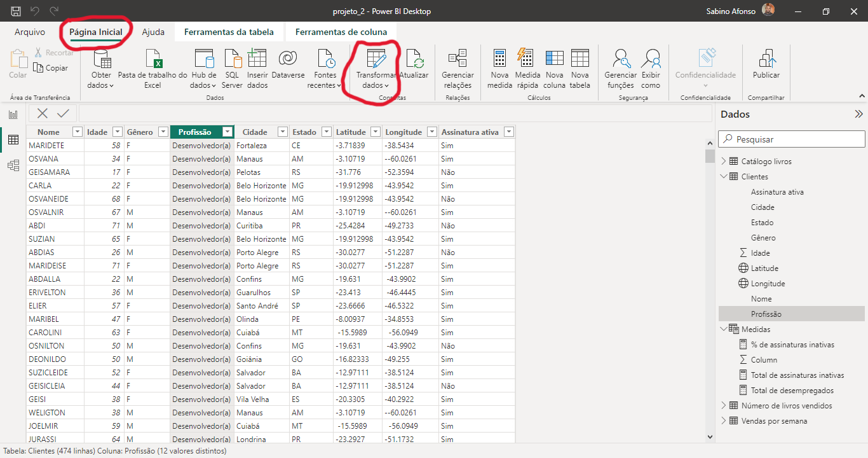The width and height of the screenshot is (868, 458).
Task: Click inside the formula bar
Action: coord(395,113)
